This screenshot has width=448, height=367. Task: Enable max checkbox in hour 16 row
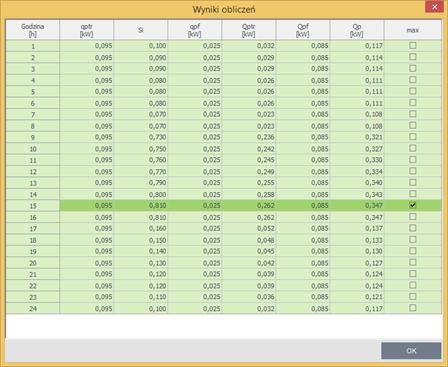413,217
